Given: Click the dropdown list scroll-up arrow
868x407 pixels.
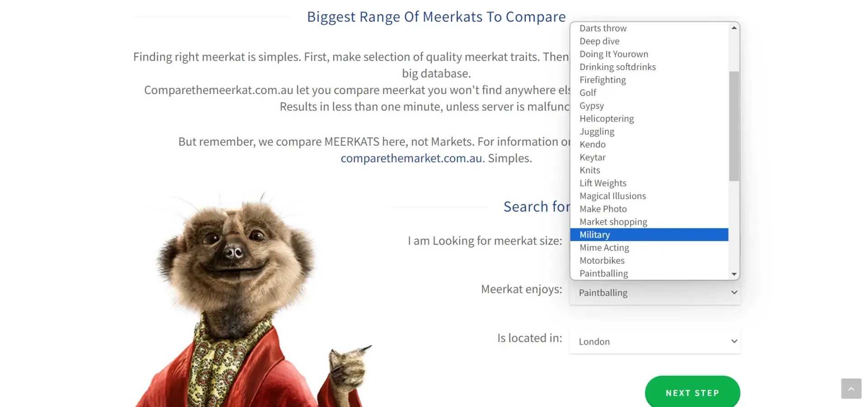Looking at the screenshot, I should 734,28.
